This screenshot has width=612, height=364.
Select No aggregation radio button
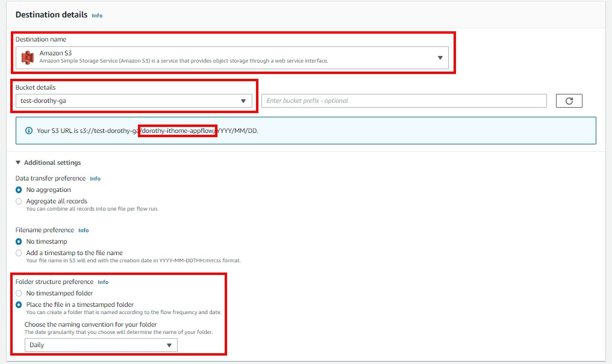pyautogui.click(x=19, y=190)
